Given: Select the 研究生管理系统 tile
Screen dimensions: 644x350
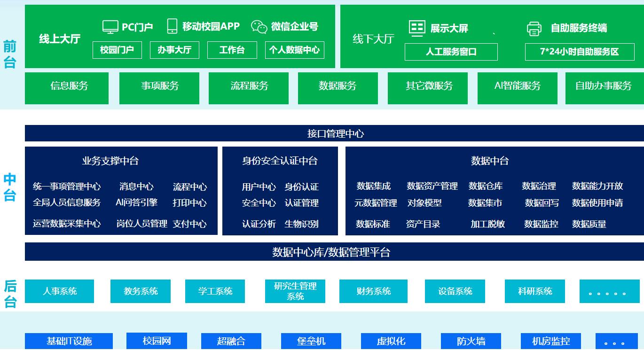Looking at the screenshot, I should coord(295,291).
